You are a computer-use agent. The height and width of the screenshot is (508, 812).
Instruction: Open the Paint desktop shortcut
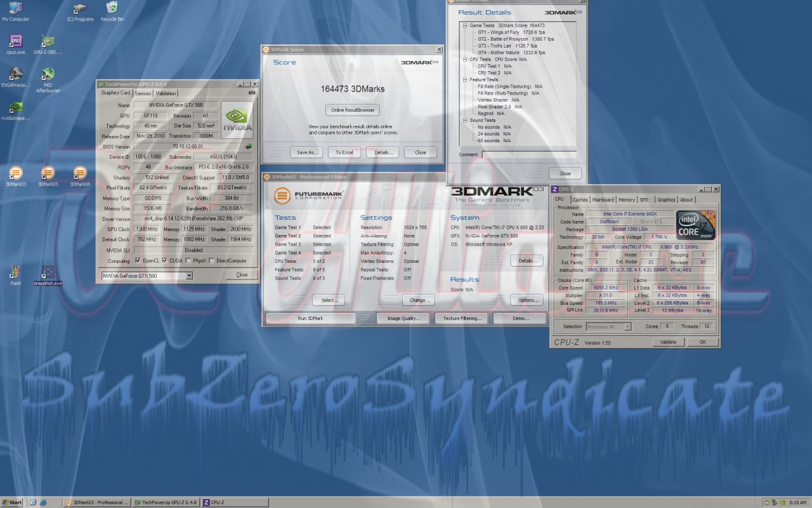16,273
